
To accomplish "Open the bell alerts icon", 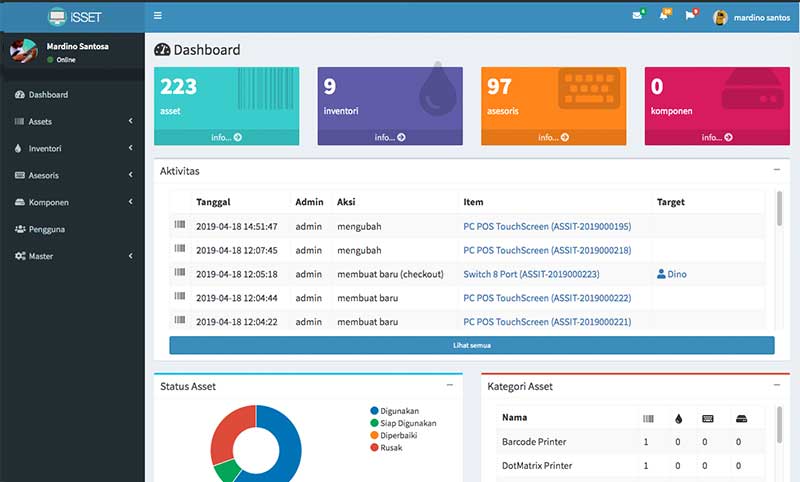I will pos(664,15).
